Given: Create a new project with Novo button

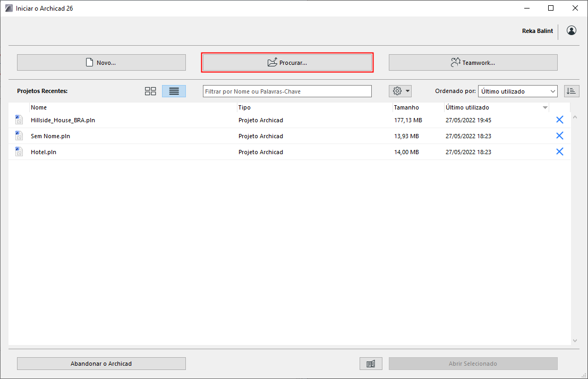Looking at the screenshot, I should (101, 62).
